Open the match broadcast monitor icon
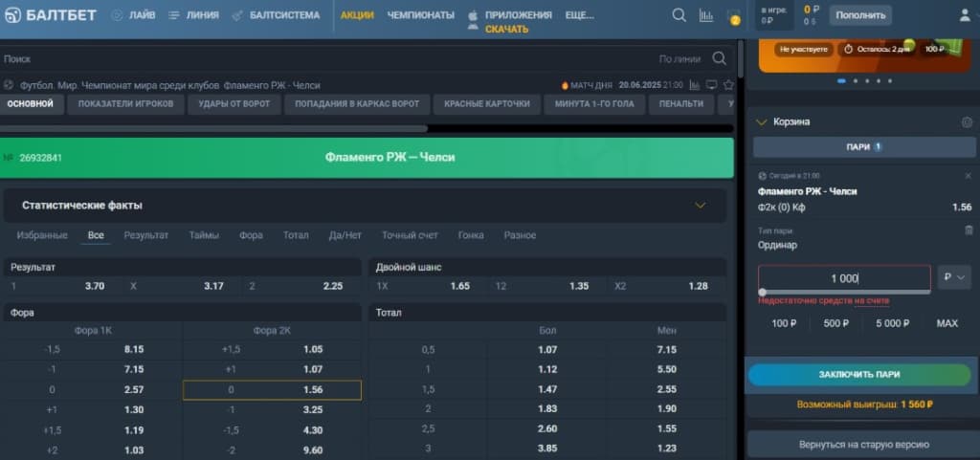 point(711,85)
